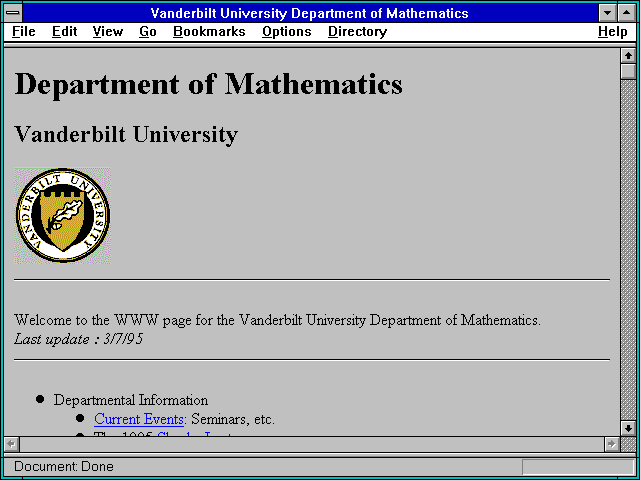The width and height of the screenshot is (640, 480).
Task: Open the File menu
Action: (x=24, y=32)
